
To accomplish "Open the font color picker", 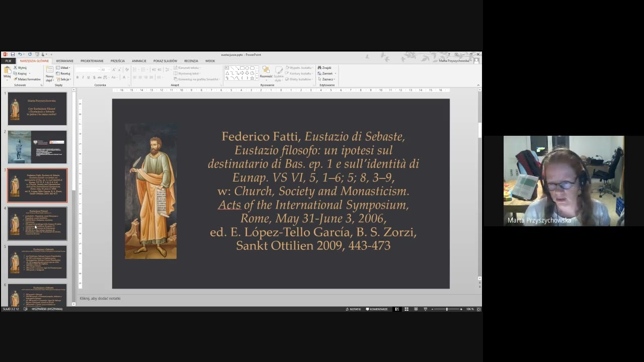I will [125, 77].
